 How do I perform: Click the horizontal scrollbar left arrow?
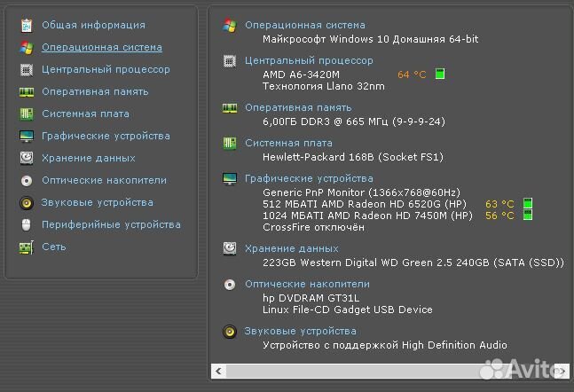pos(218,371)
